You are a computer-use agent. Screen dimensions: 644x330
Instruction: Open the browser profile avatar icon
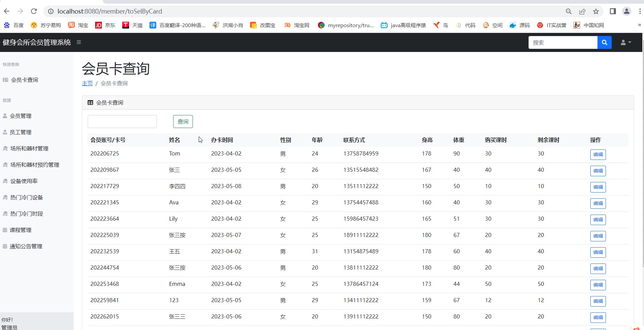click(626, 11)
